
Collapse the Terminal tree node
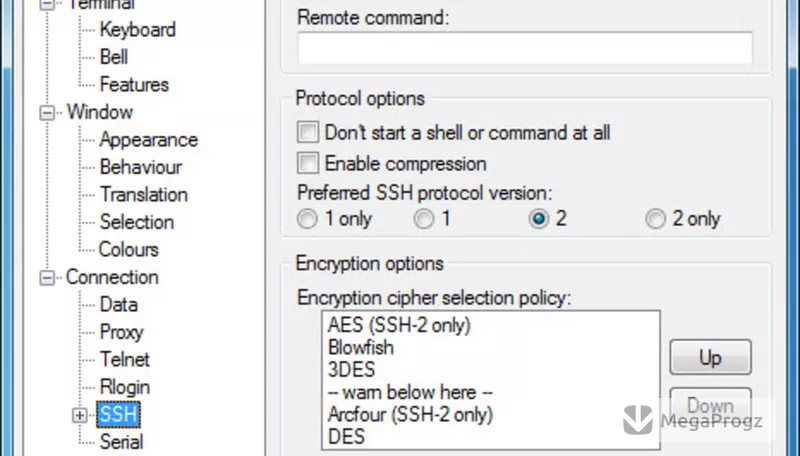[x=47, y=4]
